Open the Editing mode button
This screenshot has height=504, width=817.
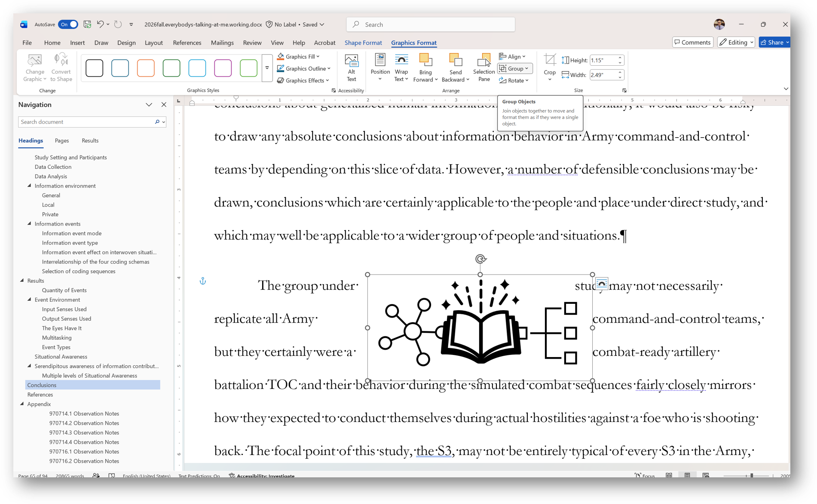click(x=736, y=42)
